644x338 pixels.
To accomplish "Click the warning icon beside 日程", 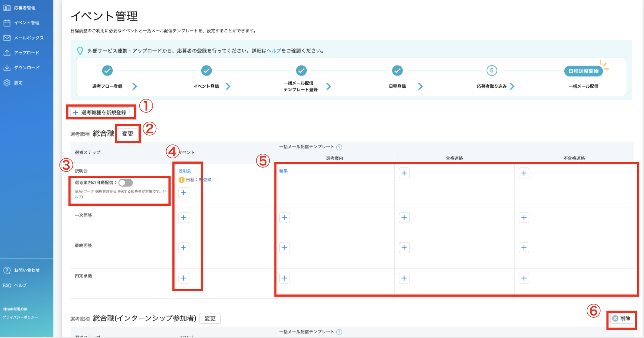I will 181,180.
